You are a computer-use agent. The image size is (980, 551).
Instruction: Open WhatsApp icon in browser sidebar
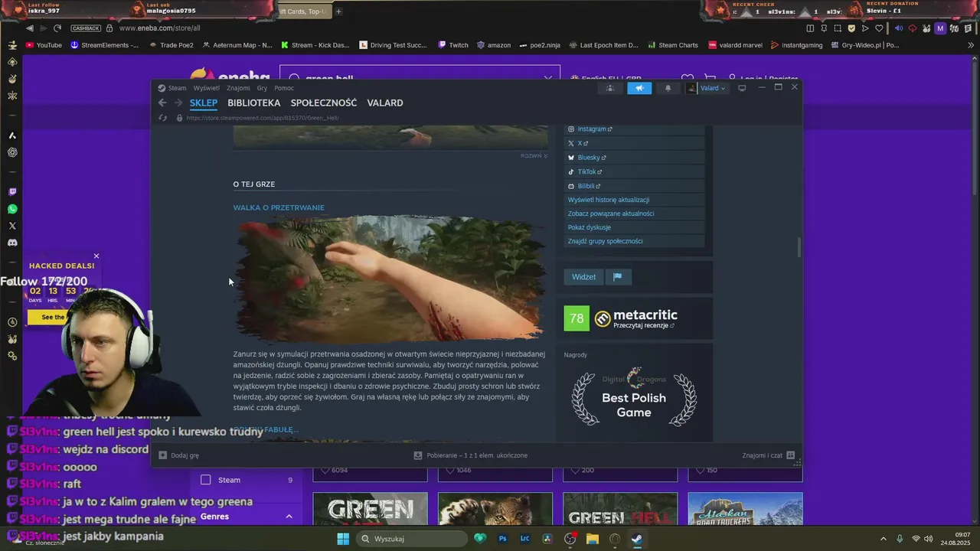coord(12,209)
